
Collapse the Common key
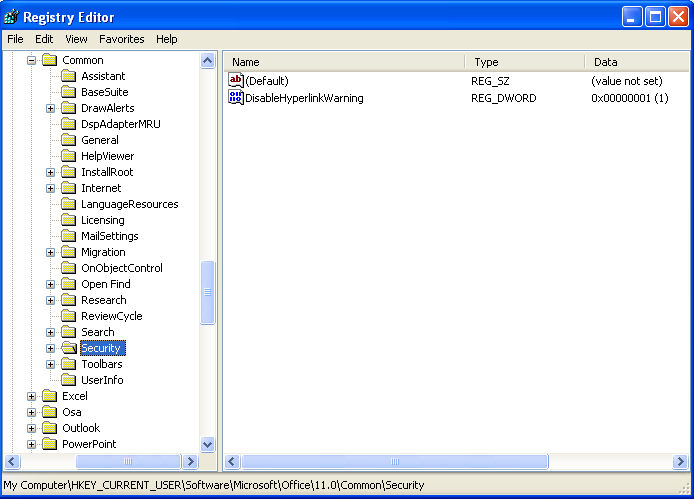coord(31,60)
